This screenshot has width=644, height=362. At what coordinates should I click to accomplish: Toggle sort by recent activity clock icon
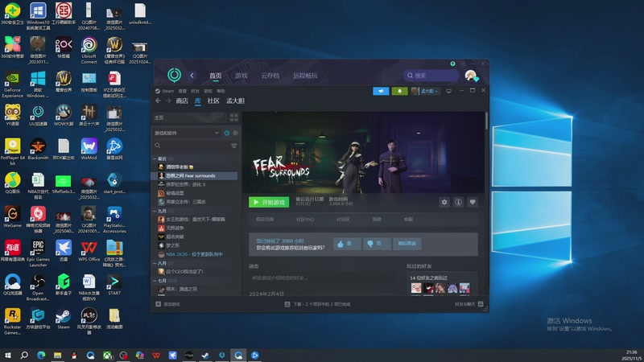pyautogui.click(x=227, y=133)
